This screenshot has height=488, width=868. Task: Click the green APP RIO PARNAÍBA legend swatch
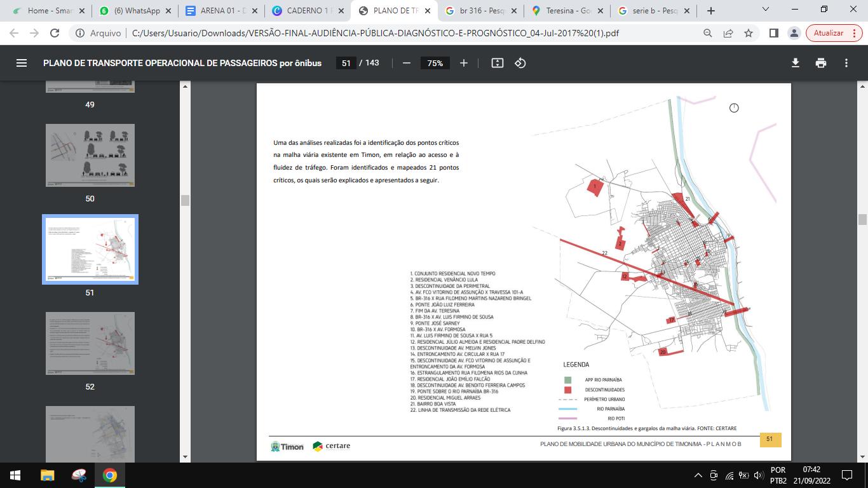tap(568, 380)
